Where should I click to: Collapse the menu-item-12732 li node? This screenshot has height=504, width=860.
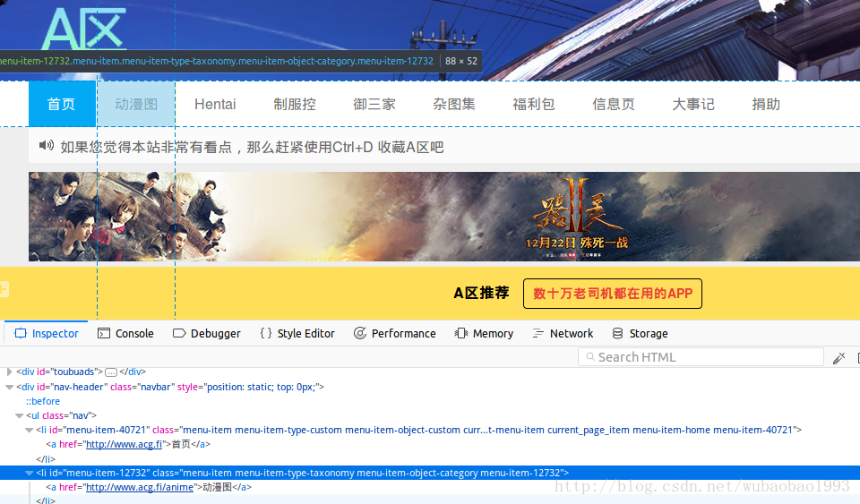tap(29, 473)
